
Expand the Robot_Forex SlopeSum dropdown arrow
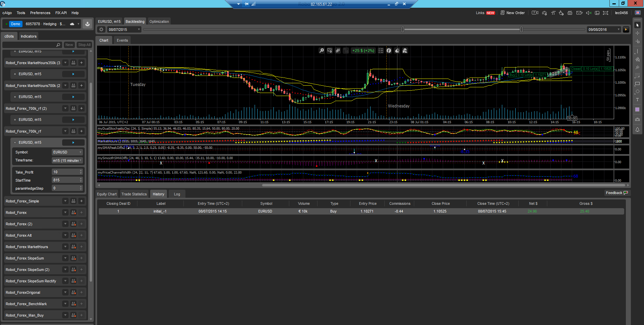(x=65, y=258)
